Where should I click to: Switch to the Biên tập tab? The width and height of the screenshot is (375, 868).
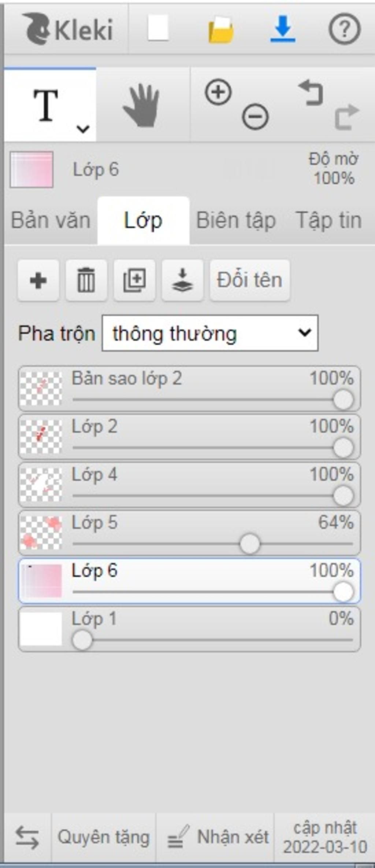[236, 221]
